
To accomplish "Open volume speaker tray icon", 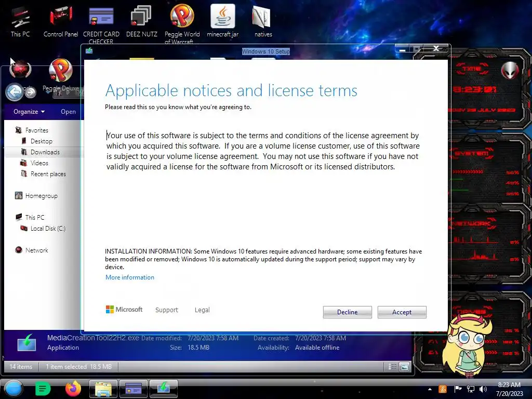I will point(483,389).
